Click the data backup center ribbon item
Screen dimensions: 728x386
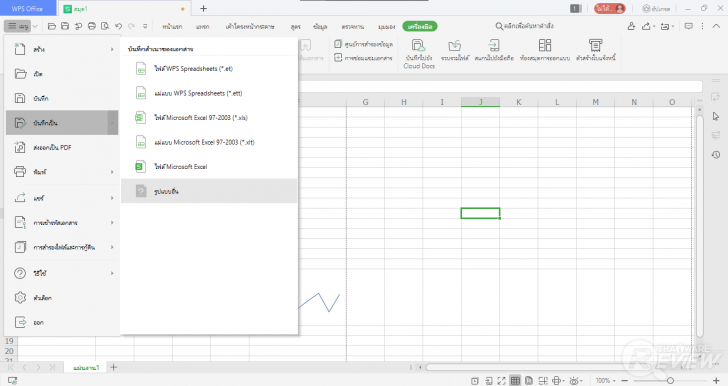(364, 44)
